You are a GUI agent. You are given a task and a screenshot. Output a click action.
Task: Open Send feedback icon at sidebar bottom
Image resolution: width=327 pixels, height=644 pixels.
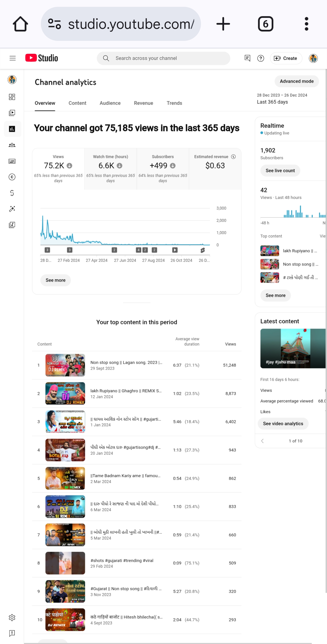12,633
